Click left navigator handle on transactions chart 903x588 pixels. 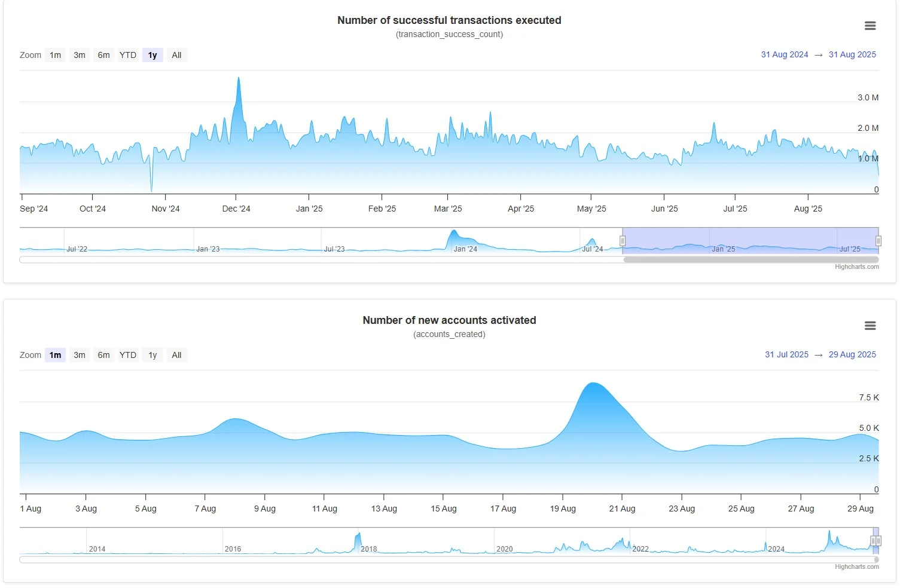[x=623, y=241]
